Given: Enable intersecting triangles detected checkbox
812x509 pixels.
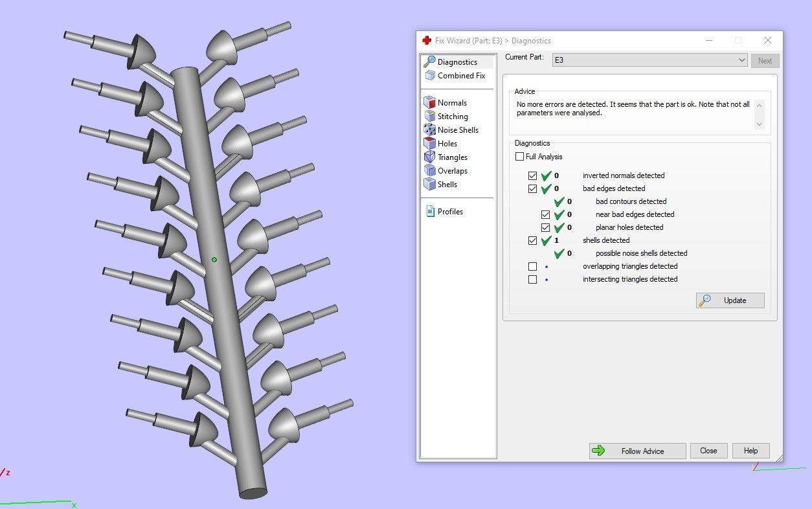Looking at the screenshot, I should 532,279.
